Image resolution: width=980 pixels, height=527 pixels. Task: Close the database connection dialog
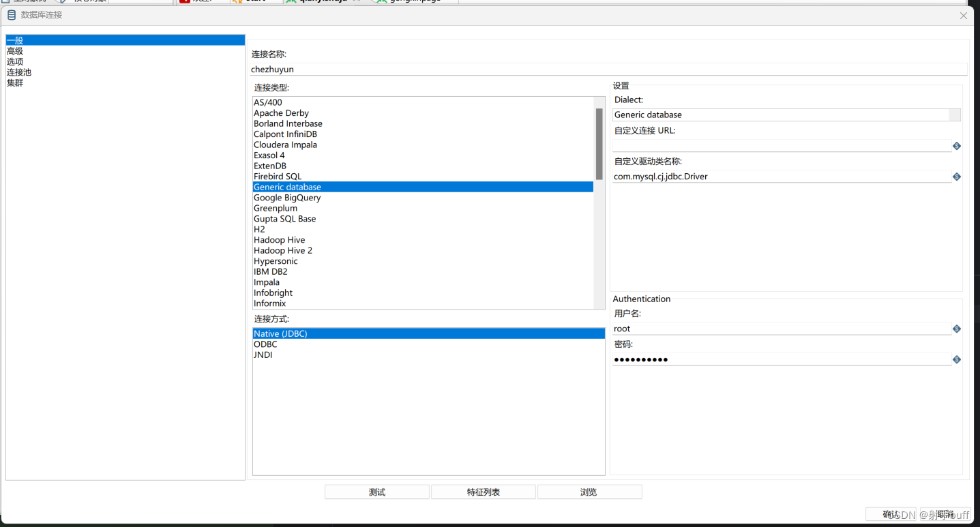[x=964, y=16]
